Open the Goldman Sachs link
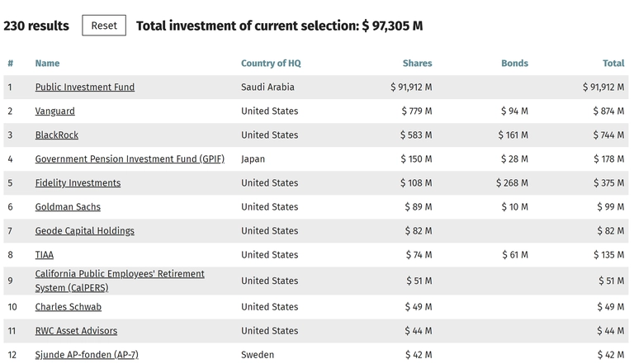This screenshot has height=364, width=634. [x=68, y=206]
